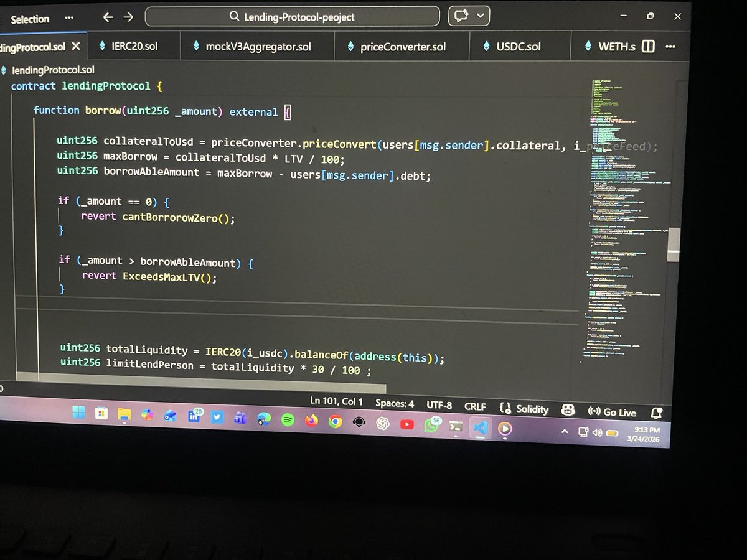Open WhatsApp taskbar icon with badge 56
The width and height of the screenshot is (747, 560).
click(432, 425)
